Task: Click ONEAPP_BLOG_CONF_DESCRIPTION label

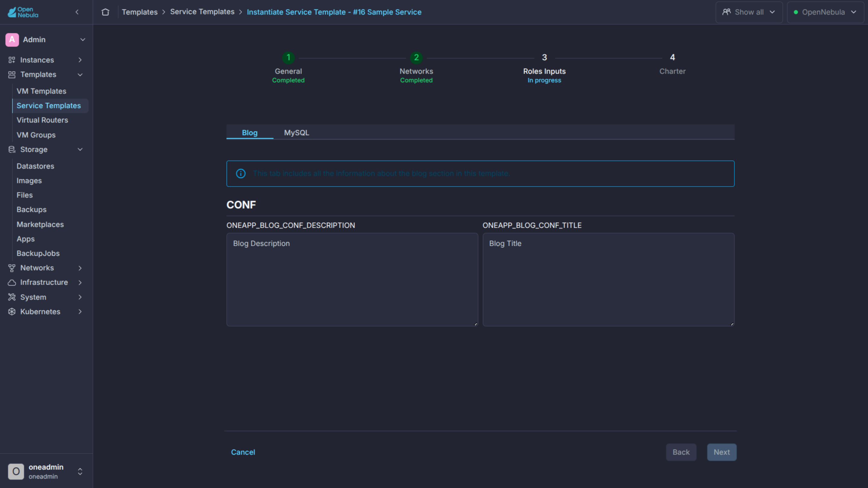Action: [x=291, y=225]
